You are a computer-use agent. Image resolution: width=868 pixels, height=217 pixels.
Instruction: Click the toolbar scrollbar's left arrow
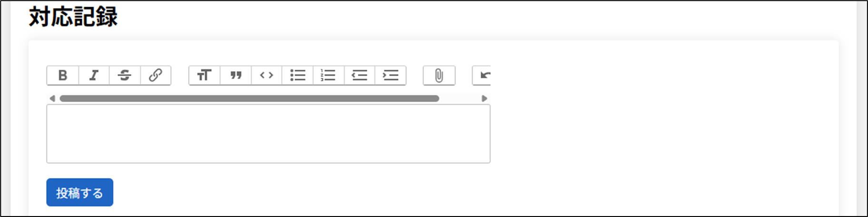tap(52, 99)
